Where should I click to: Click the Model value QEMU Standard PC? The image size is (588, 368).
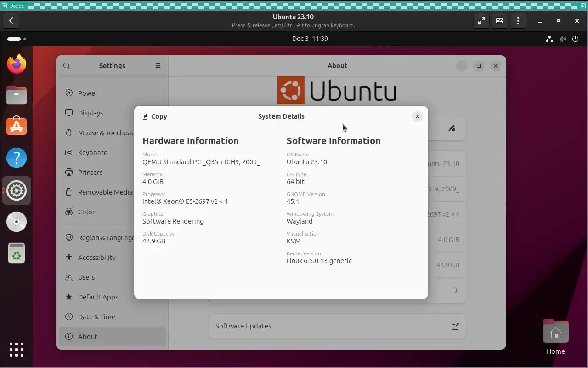pos(201,162)
